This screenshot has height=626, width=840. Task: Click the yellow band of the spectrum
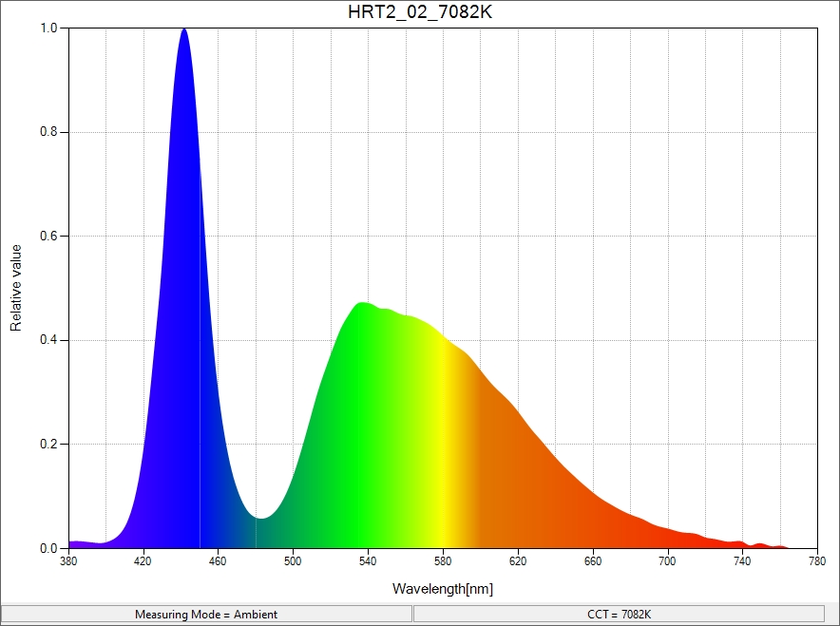pos(442,446)
